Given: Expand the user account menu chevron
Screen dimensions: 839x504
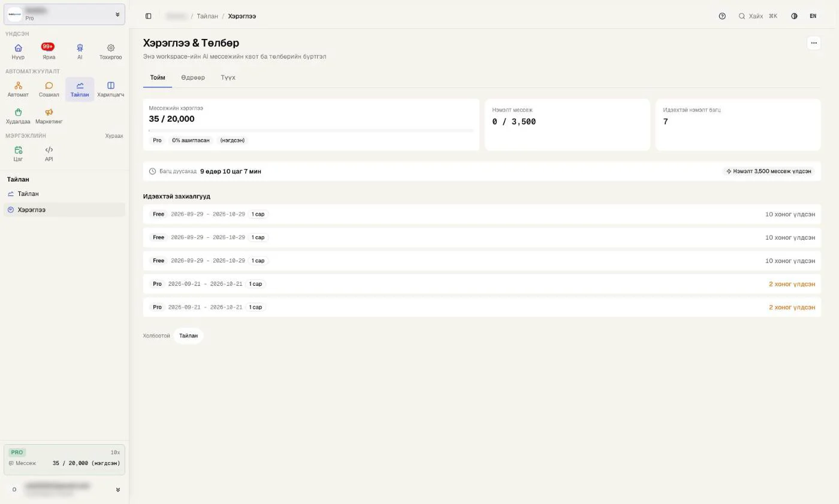Looking at the screenshot, I should pyautogui.click(x=117, y=490).
